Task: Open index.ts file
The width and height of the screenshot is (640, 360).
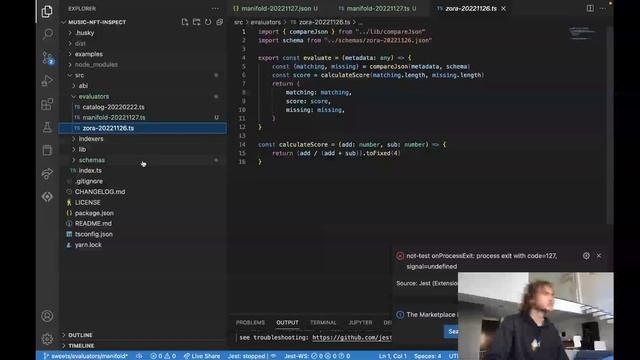Action: click(90, 171)
